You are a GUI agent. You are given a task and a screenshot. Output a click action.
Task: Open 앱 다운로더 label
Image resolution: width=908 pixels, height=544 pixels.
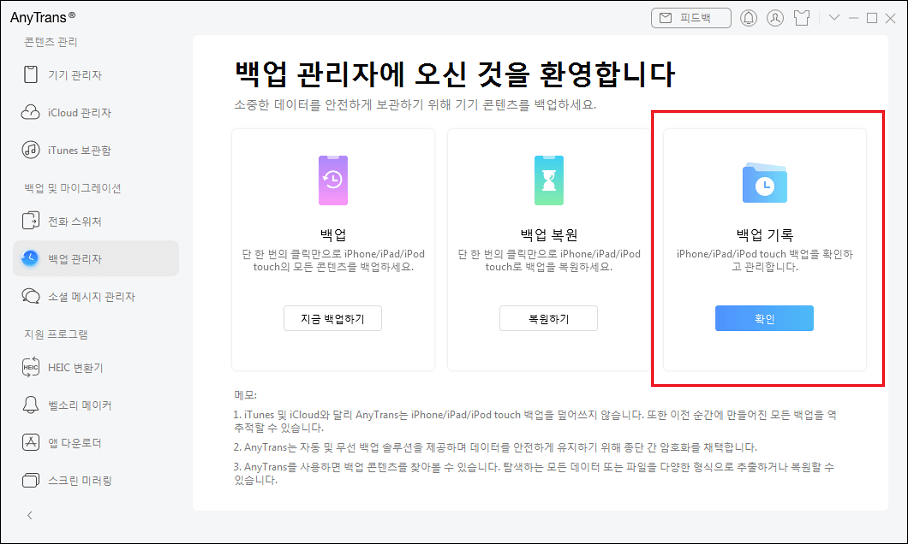[75, 443]
